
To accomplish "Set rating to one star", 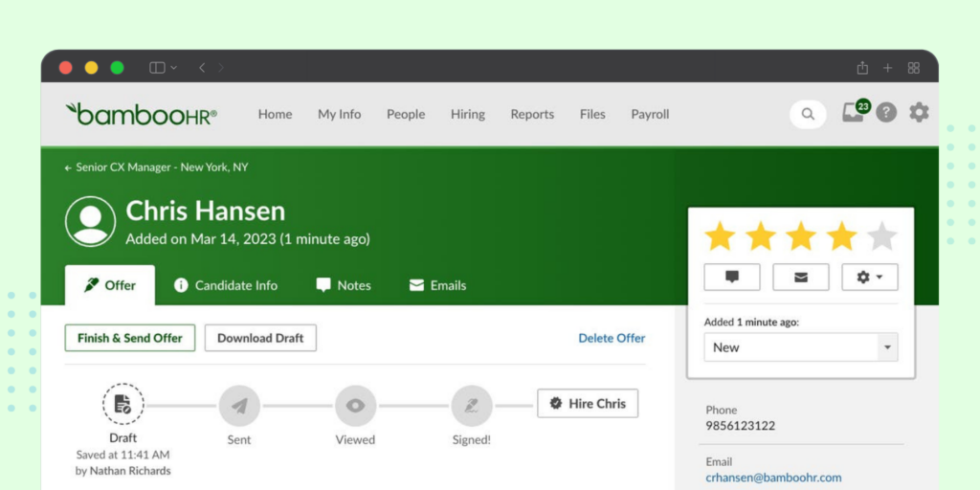I will (720, 236).
